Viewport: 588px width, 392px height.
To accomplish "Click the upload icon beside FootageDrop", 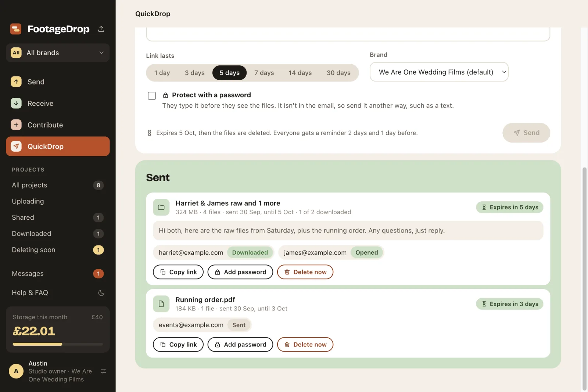I will click(101, 29).
